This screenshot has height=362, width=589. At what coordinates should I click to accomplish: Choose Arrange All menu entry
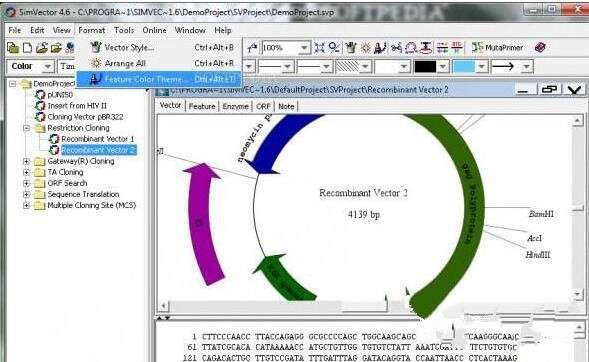tap(160, 63)
